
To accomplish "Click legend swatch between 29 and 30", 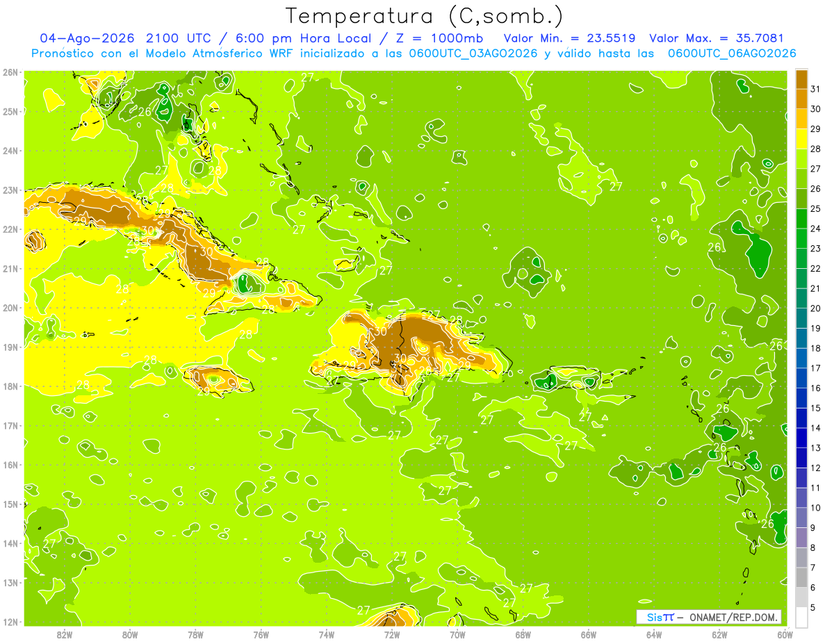I will [801, 119].
